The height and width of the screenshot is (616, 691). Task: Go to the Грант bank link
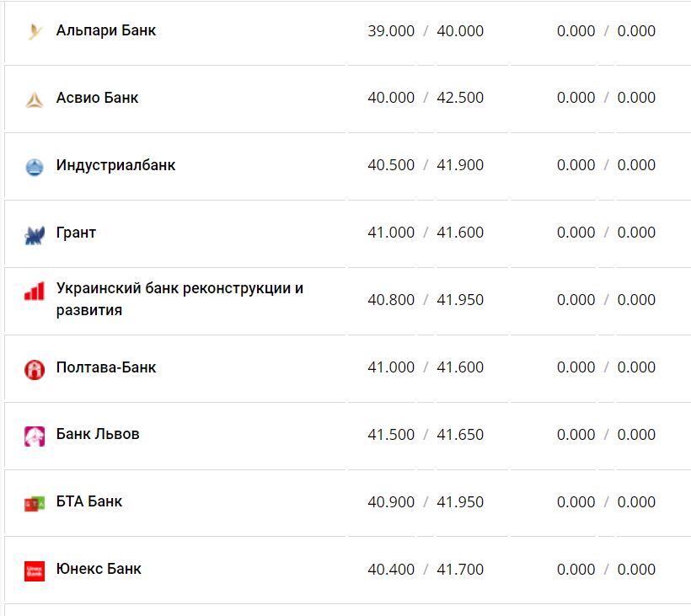coord(76,233)
